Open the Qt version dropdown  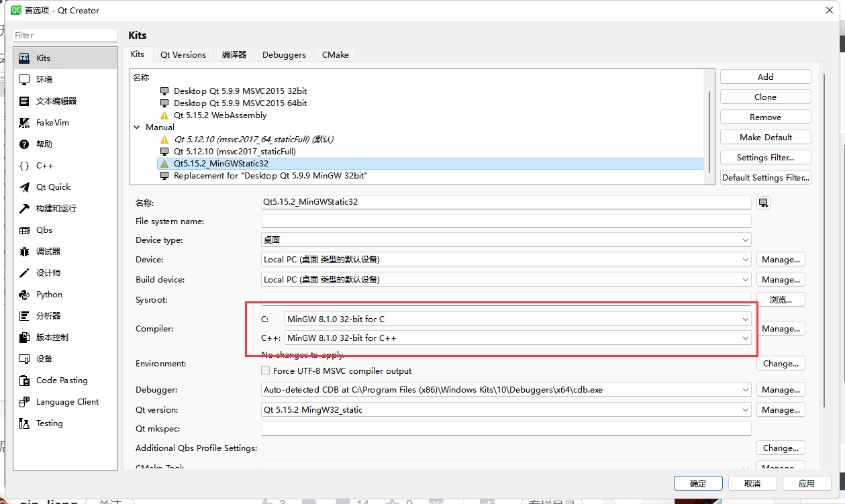pos(506,410)
